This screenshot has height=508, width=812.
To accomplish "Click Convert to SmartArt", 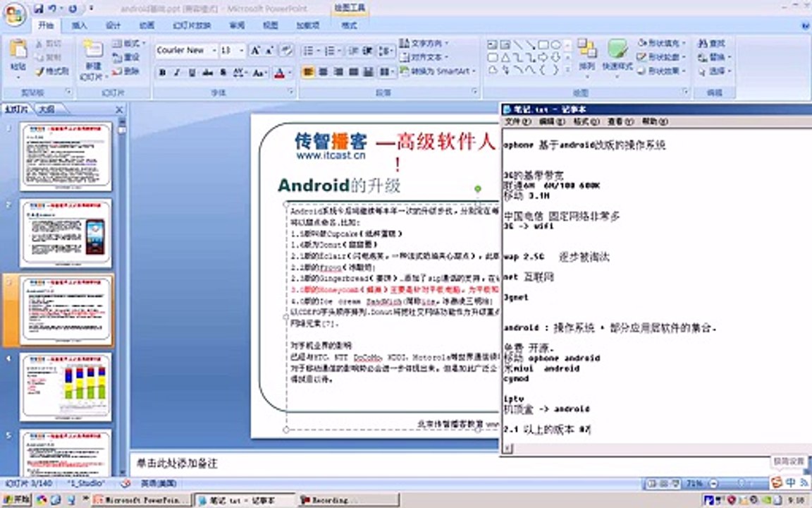I will coord(438,71).
